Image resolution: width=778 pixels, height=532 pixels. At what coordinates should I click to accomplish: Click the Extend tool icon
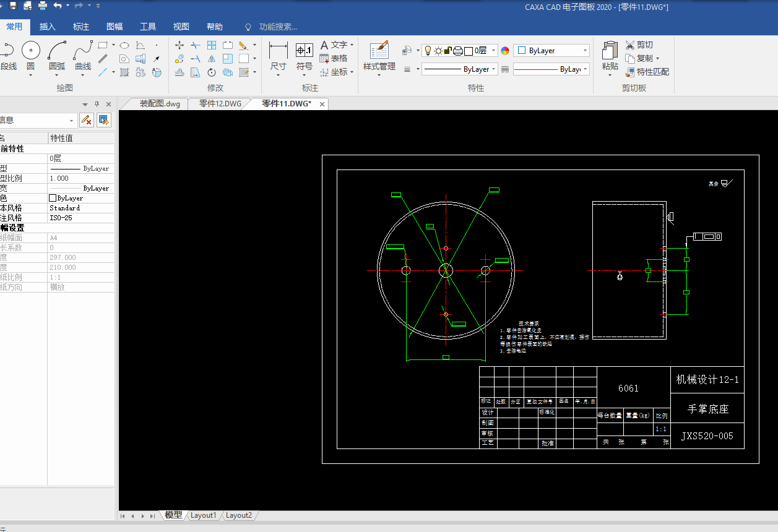click(x=196, y=58)
